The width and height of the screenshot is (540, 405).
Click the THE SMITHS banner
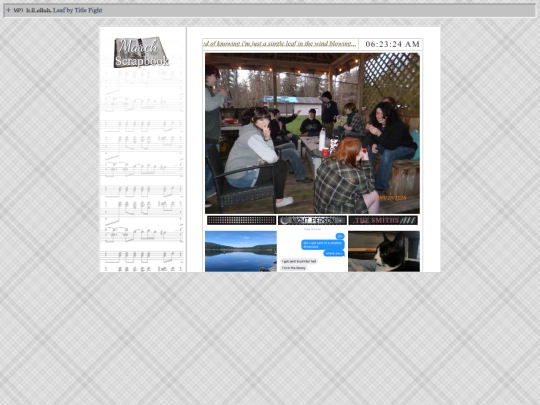pyautogui.click(x=383, y=220)
